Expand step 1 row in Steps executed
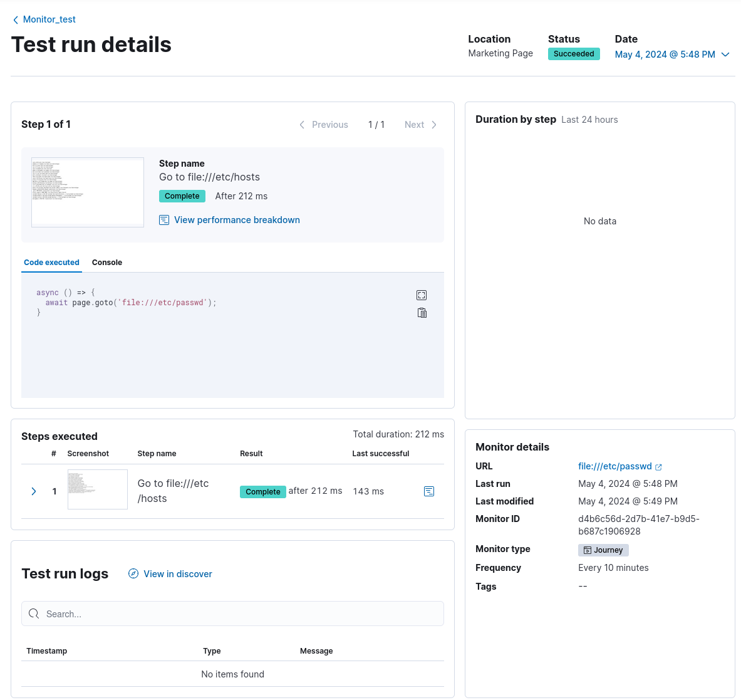 coord(34,491)
